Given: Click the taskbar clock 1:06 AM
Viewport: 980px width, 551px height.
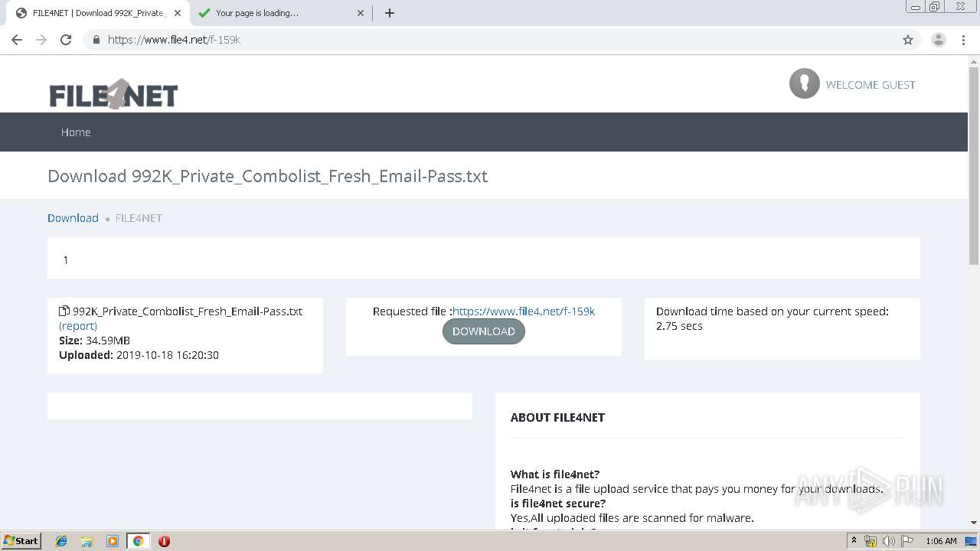Looking at the screenshot, I should click(x=941, y=541).
